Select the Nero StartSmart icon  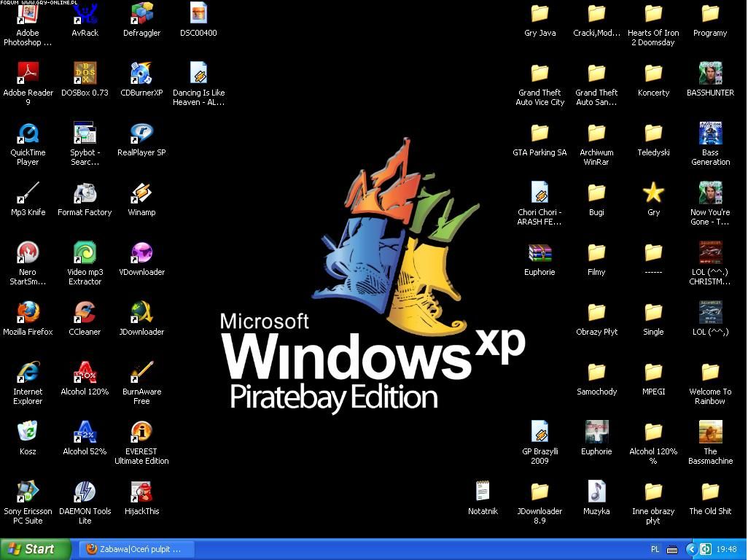(28, 252)
